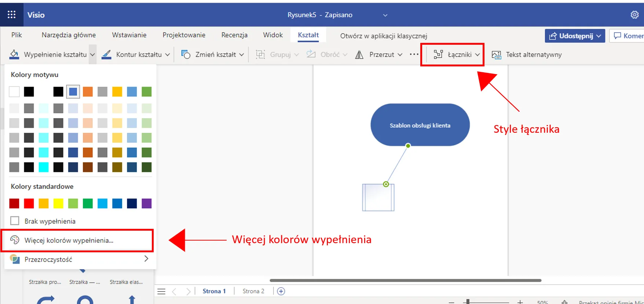
Task: Click the Zmień kształt icon
Action: point(186,54)
